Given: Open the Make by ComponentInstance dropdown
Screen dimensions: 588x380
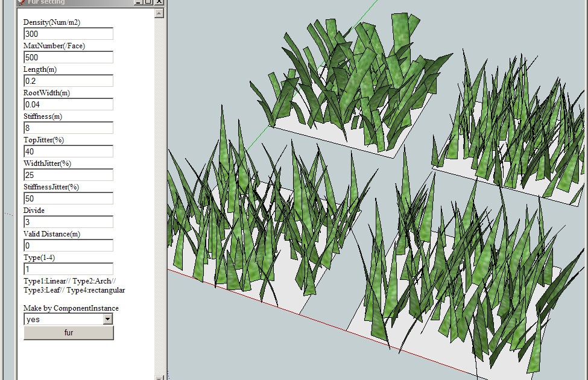Looking at the screenshot, I should pos(108,319).
